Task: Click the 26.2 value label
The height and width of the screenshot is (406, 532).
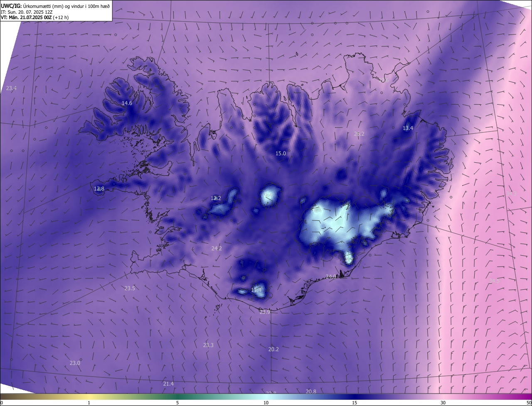Action: (359, 134)
